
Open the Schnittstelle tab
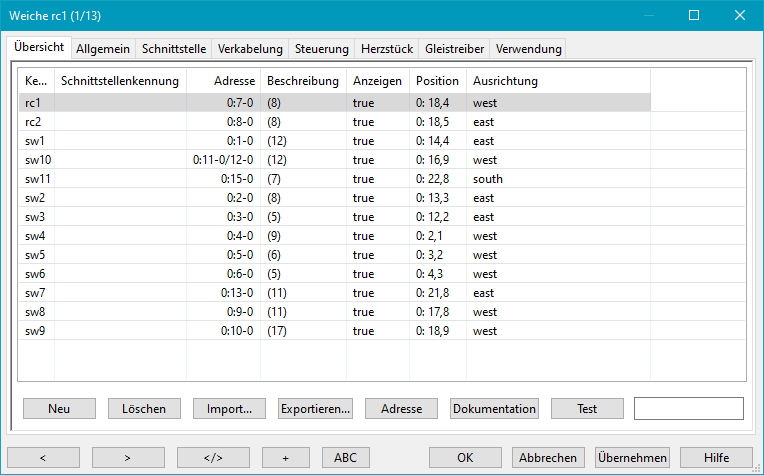pyautogui.click(x=173, y=48)
